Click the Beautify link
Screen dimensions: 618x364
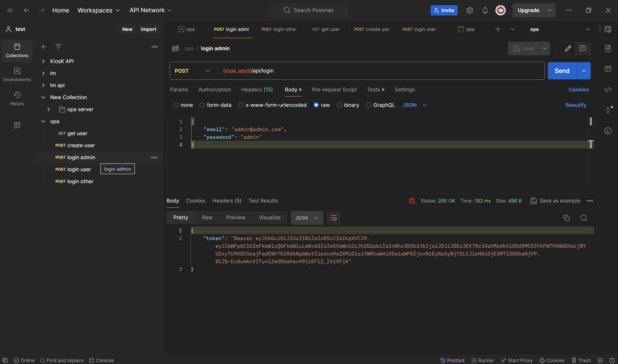575,105
